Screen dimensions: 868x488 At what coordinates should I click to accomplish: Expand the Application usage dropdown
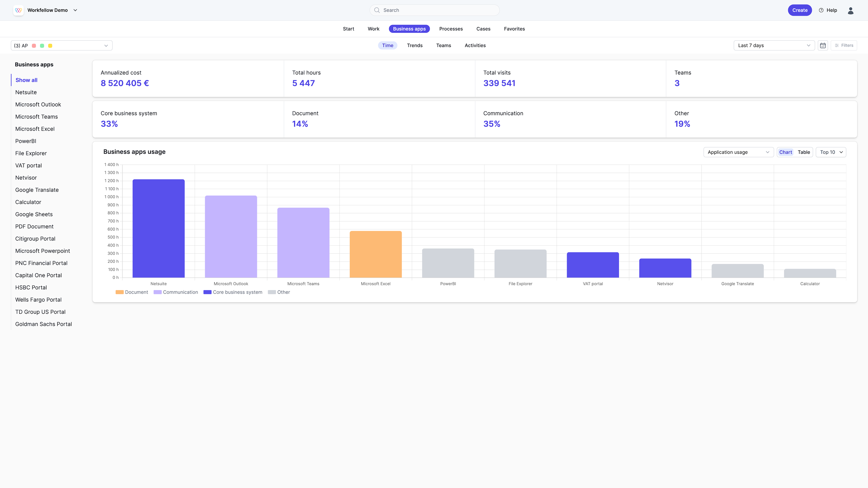(738, 152)
